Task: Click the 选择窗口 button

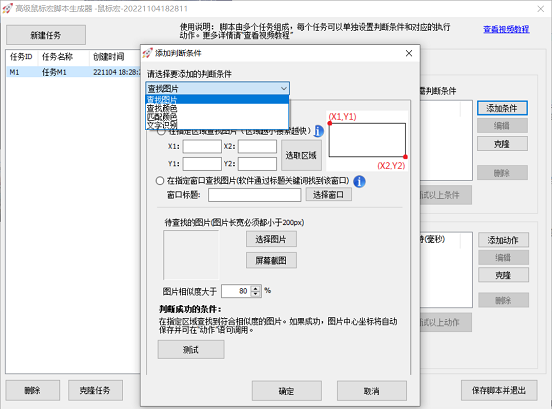Action: click(328, 195)
